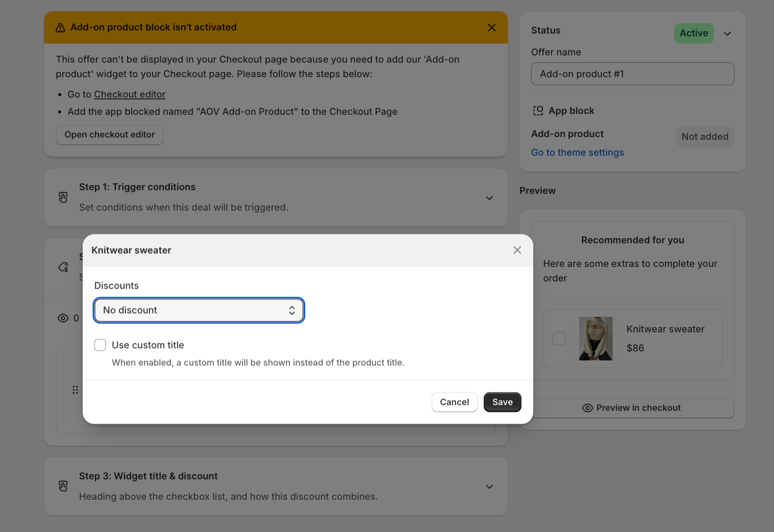Open the Active status dropdown arrow
Viewport: 774px width, 532px height.
point(727,34)
